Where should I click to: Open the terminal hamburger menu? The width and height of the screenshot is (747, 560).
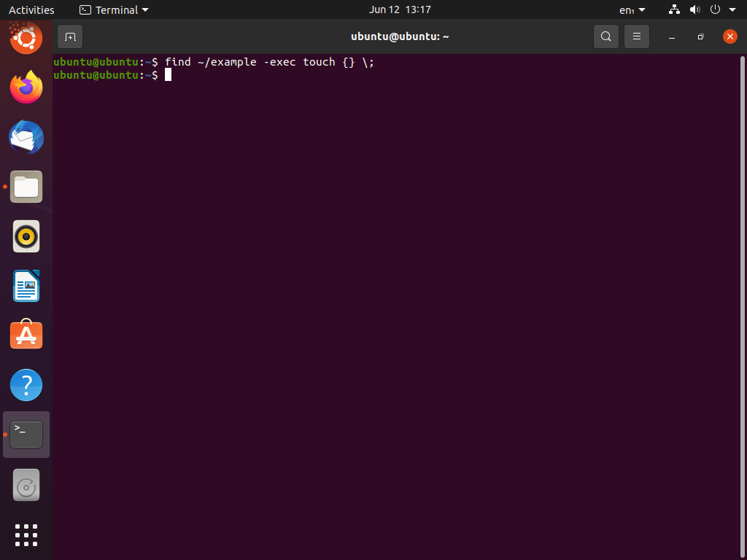(x=636, y=36)
